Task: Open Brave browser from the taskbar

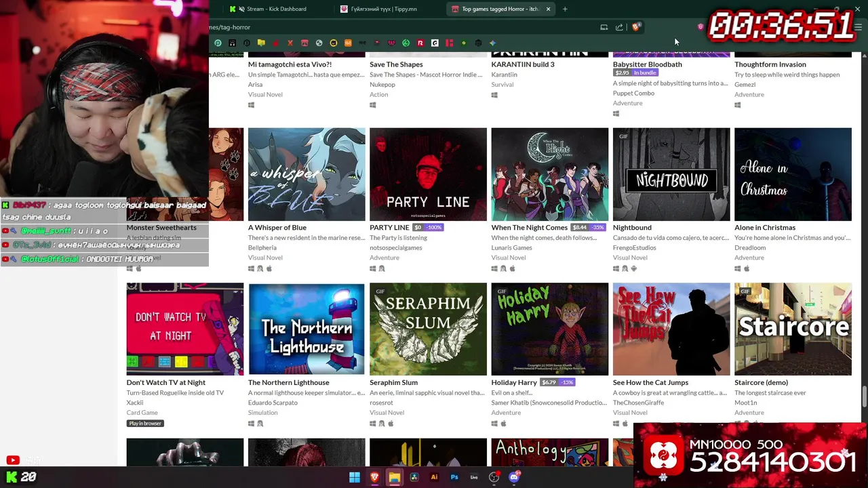Action: [375, 477]
